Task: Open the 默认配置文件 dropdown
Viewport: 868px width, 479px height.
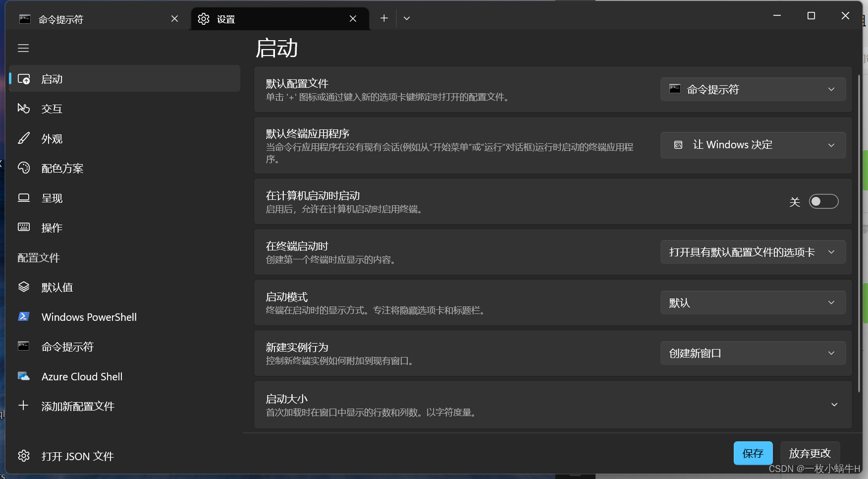Action: tap(753, 89)
